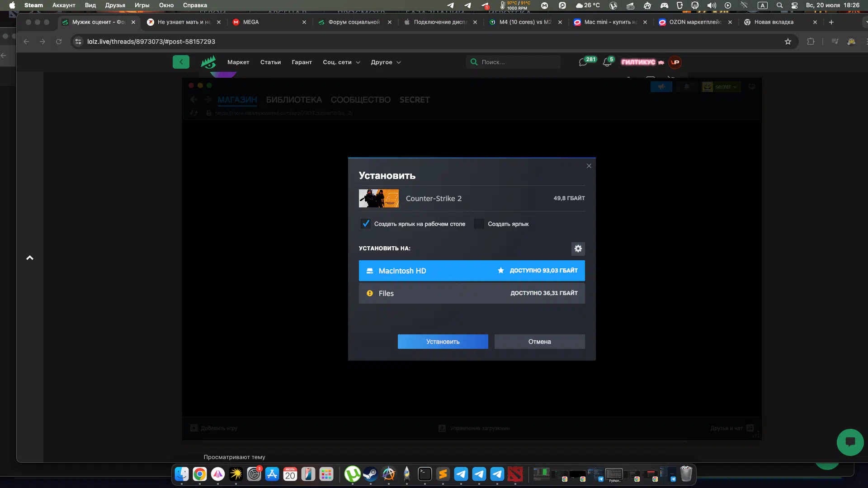Open forum chat bubble widget
The height and width of the screenshot is (488, 868).
pyautogui.click(x=850, y=442)
